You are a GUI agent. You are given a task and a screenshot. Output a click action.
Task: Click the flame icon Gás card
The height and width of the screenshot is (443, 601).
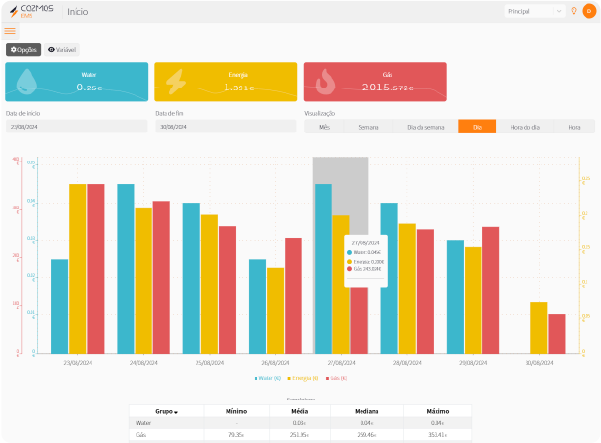pos(324,81)
